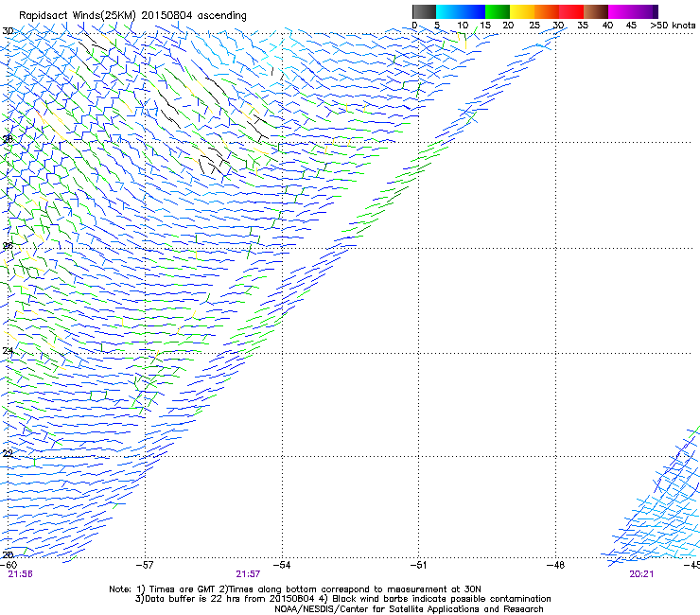Click the longitude label '-54'
The width and height of the screenshot is (700, 615).
click(x=282, y=565)
